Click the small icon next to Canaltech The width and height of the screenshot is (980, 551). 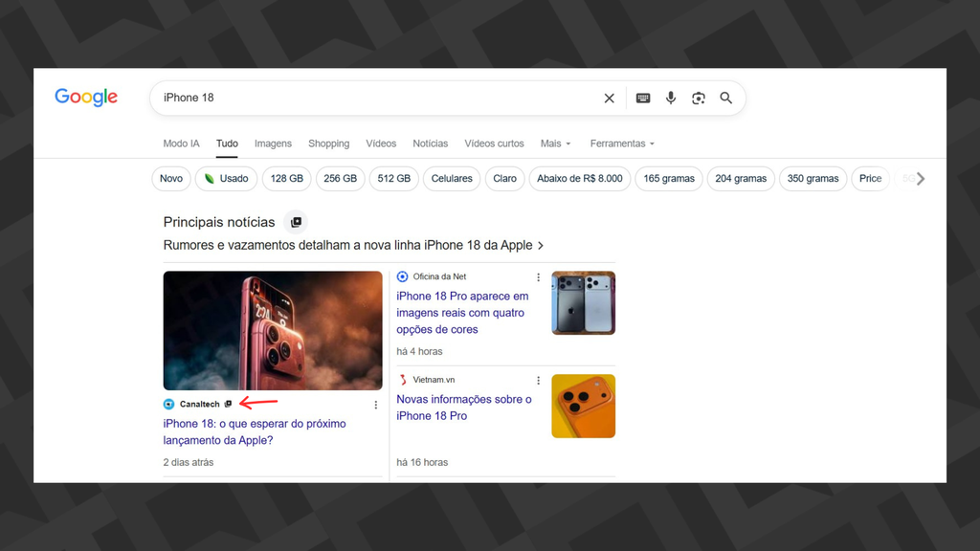pos(228,405)
